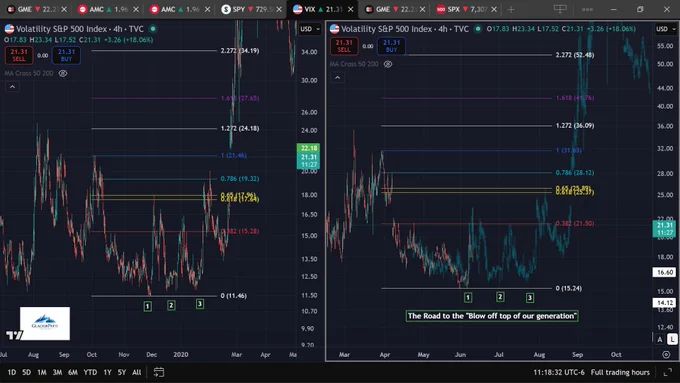Close the VIX tab
The height and width of the screenshot is (383, 680).
click(350, 9)
